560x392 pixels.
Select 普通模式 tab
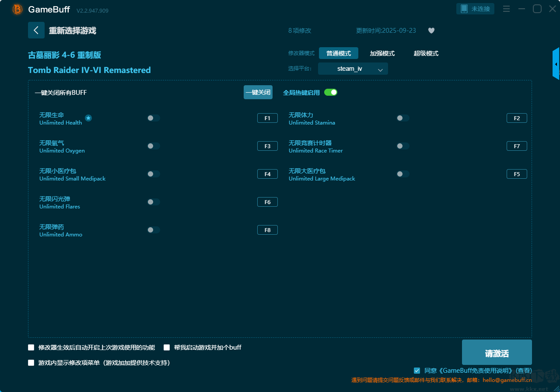pos(339,53)
